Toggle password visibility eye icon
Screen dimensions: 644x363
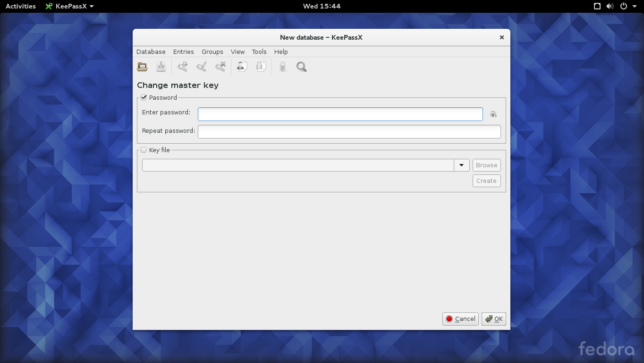click(x=493, y=114)
